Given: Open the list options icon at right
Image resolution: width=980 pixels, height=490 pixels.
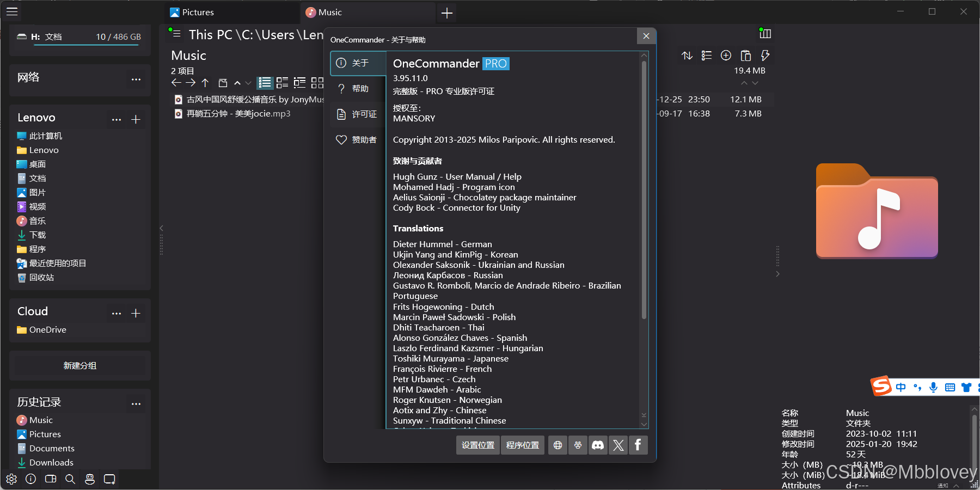Looking at the screenshot, I should [707, 56].
